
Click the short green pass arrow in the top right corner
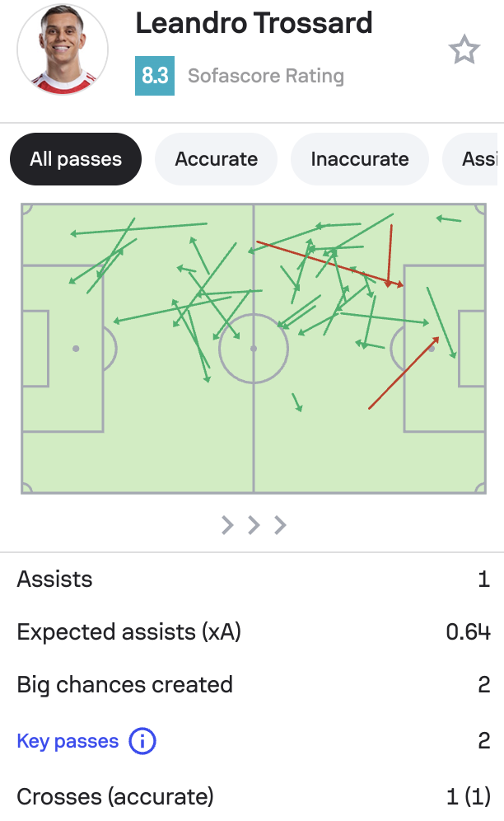tap(449, 219)
